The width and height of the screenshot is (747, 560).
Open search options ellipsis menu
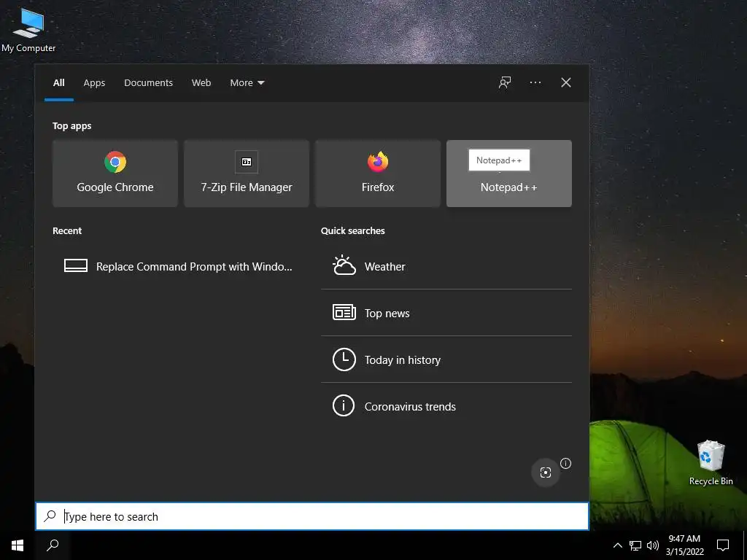[535, 82]
